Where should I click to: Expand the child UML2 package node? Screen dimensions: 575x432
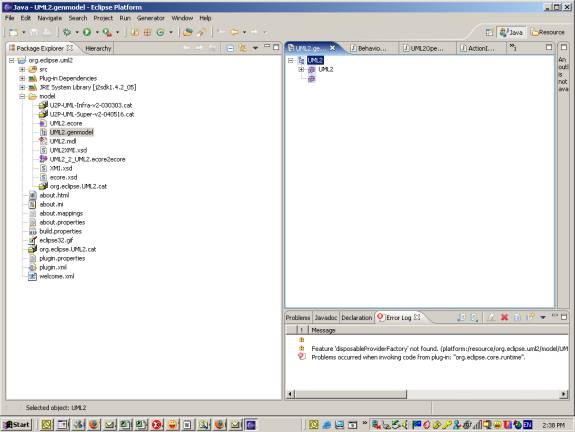point(301,69)
